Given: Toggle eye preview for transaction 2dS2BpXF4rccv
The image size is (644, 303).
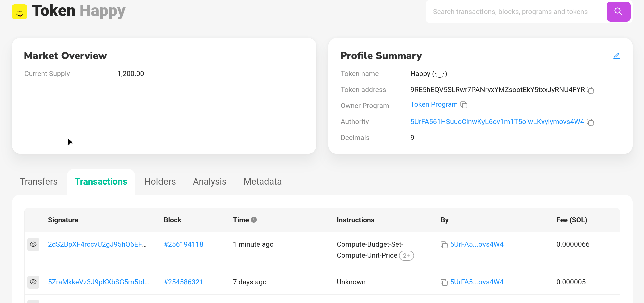Looking at the screenshot, I should (x=33, y=244).
